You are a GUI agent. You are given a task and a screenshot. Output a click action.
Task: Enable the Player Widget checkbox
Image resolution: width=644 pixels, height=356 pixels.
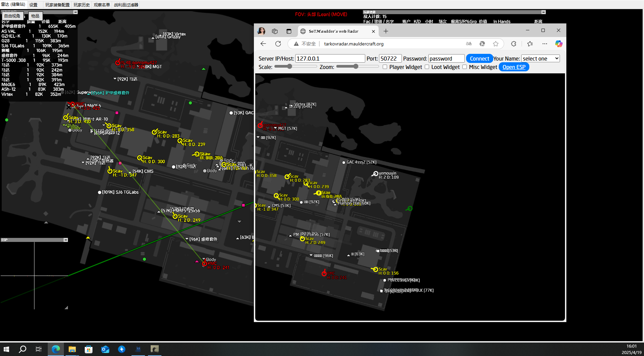click(x=385, y=67)
